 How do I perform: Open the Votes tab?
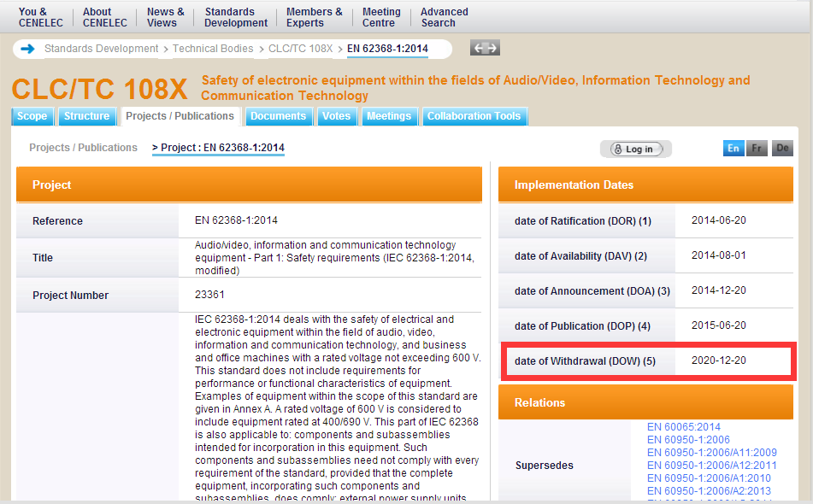[337, 116]
